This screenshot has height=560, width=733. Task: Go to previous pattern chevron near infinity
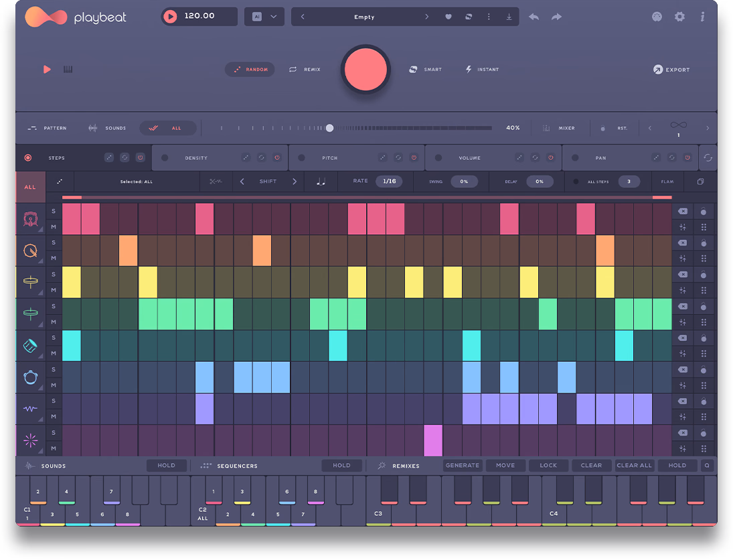tap(649, 128)
